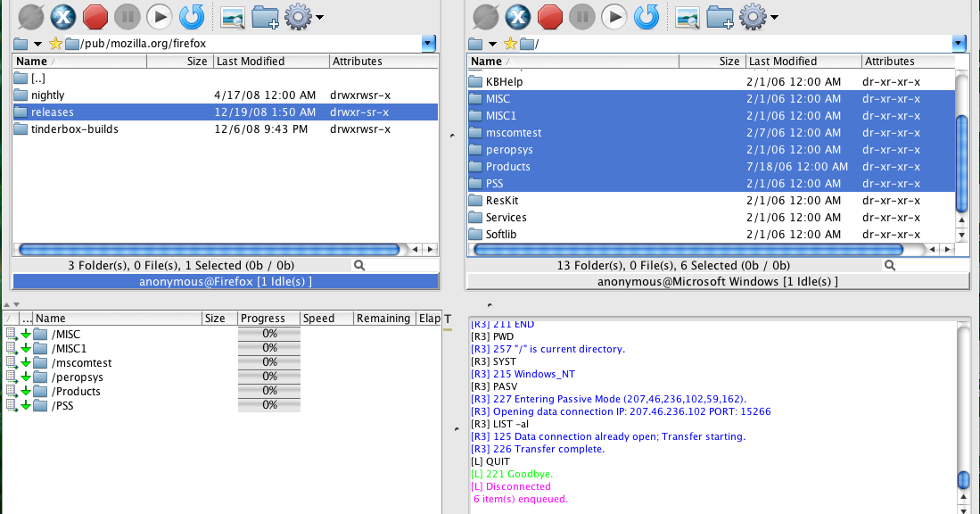Click the Remaining column header in queue

click(383, 319)
